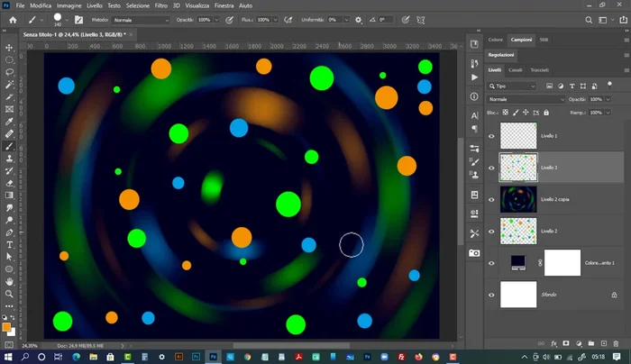Screen dimensions: 631x364
Task: Add a layer mask from Layers panel
Action: (565, 343)
